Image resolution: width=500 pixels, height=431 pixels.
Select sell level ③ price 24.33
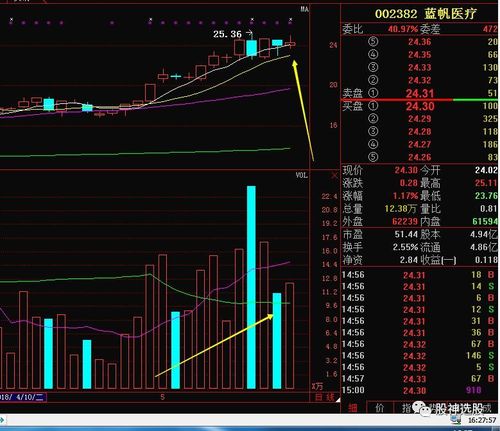click(419, 67)
